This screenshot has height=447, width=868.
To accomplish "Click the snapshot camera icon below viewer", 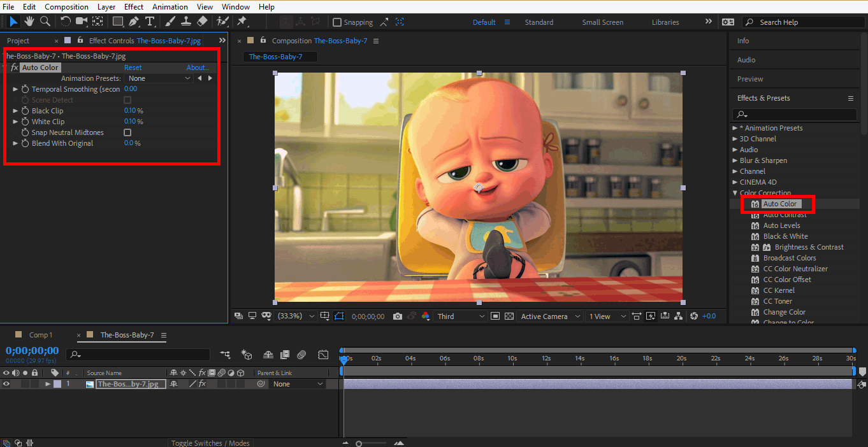I will click(x=398, y=316).
